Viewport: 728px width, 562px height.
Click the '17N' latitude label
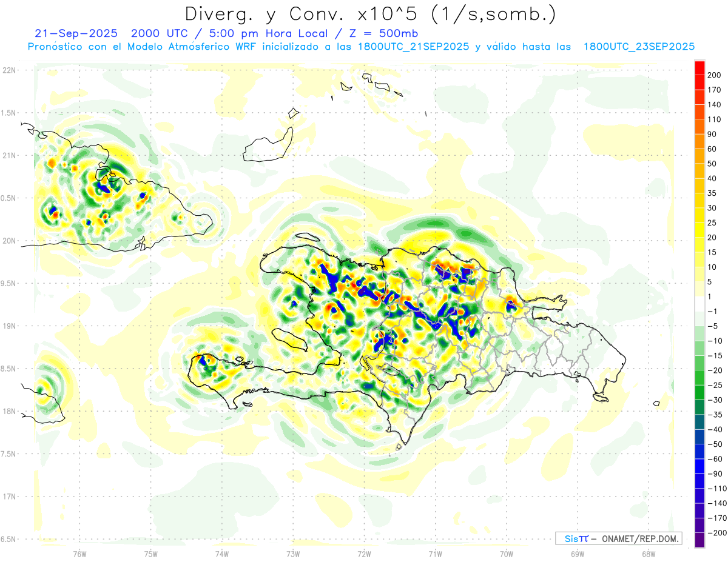[x=9, y=497]
